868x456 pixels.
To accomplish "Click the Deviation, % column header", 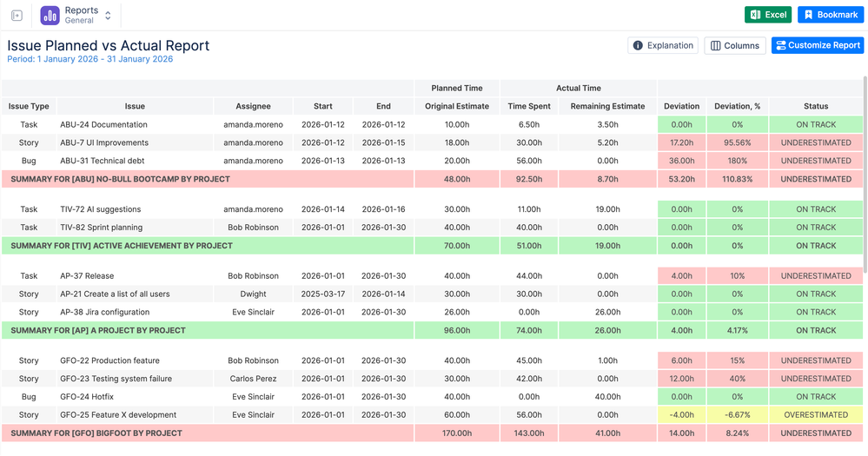I will [x=737, y=106].
